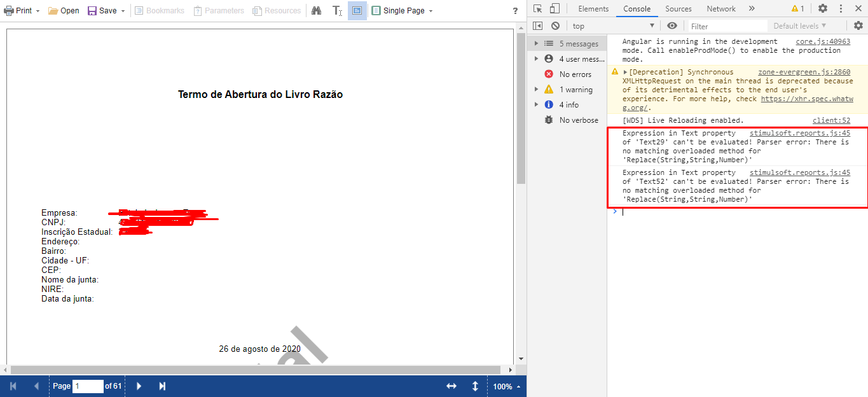Open the Print dropdown arrow
This screenshot has width=868, height=397.
pos(38,11)
